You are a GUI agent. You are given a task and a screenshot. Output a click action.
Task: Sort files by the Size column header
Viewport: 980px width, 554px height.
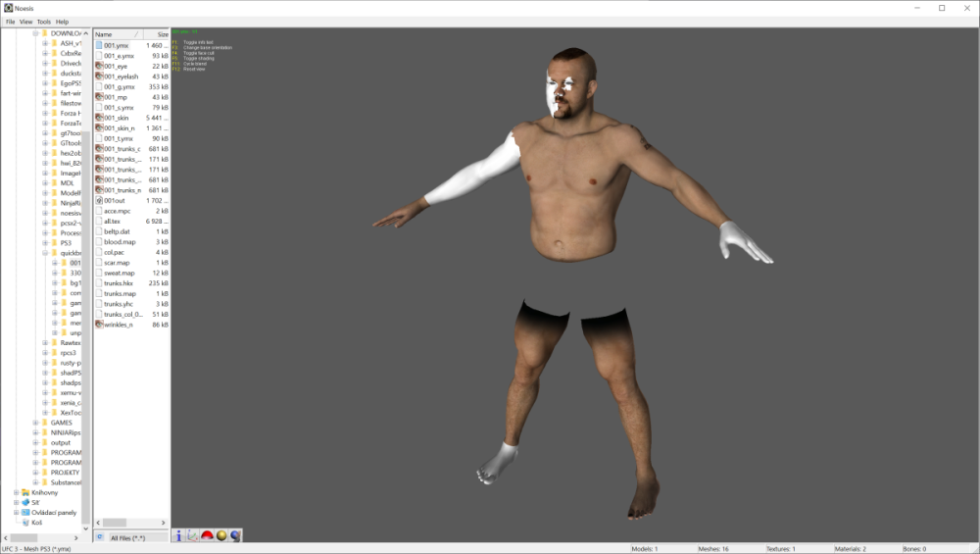click(156, 34)
